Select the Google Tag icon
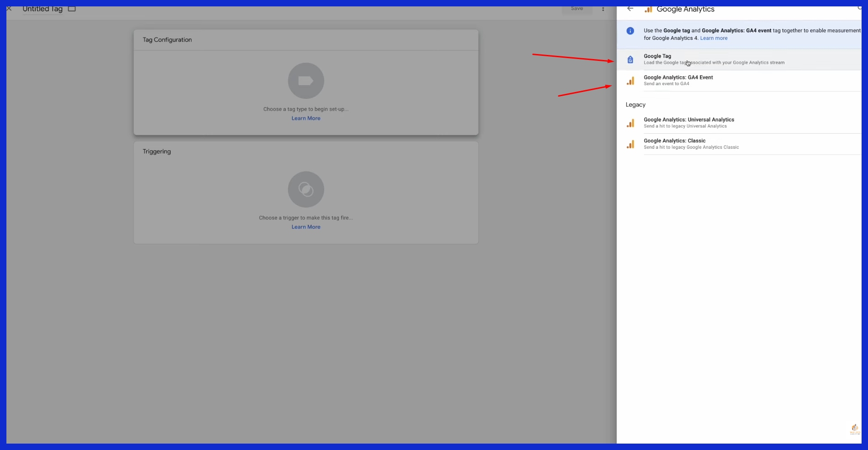The height and width of the screenshot is (450, 868). coord(630,60)
